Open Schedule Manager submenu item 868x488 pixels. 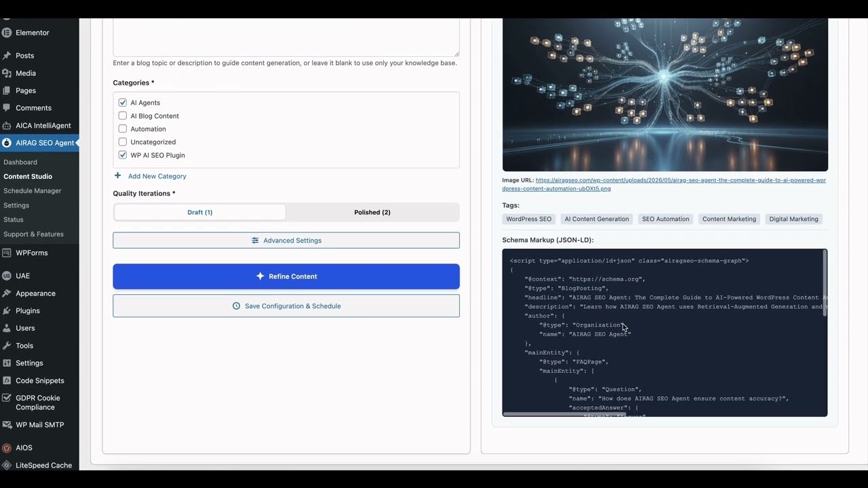pos(33,191)
